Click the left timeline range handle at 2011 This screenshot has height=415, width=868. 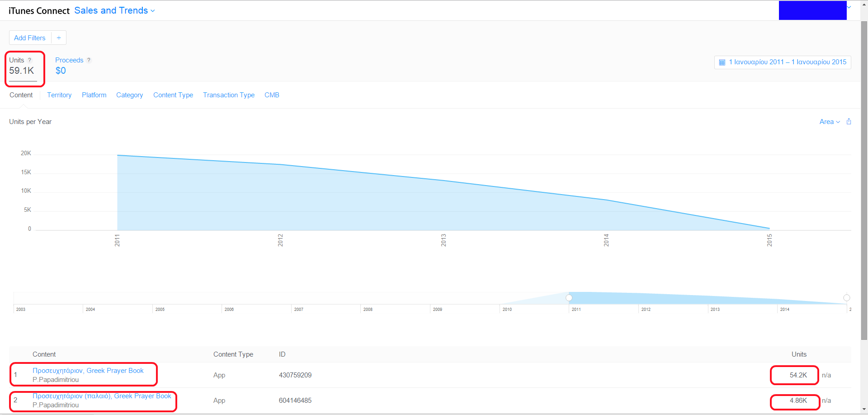pyautogui.click(x=569, y=298)
